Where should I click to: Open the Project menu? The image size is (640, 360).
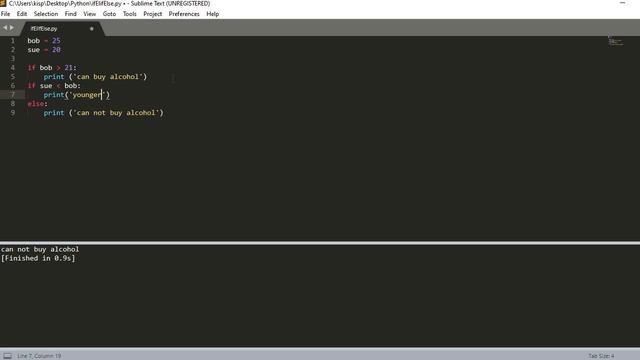pyautogui.click(x=153, y=14)
